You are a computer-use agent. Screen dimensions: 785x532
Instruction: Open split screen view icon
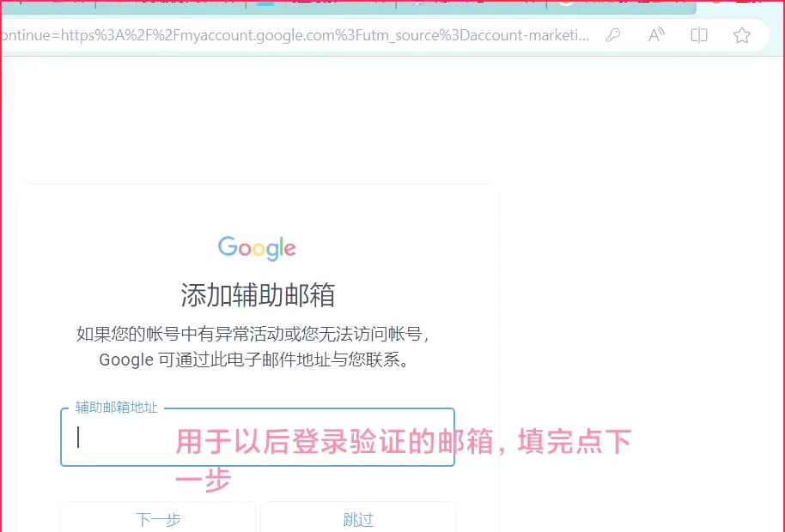(x=699, y=35)
